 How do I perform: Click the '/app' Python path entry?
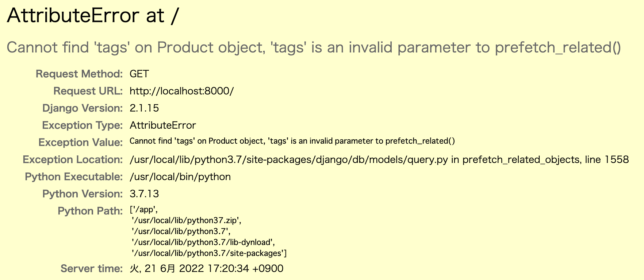(145, 210)
